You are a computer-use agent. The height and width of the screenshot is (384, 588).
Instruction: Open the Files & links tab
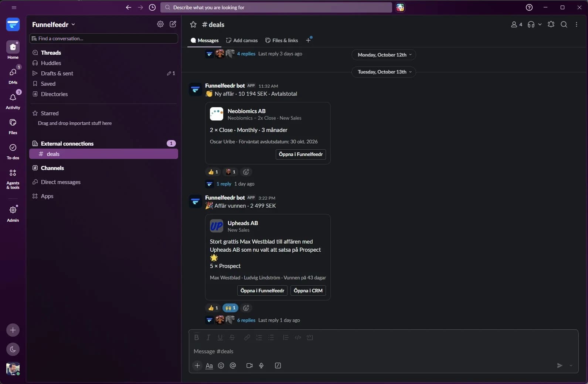pos(282,40)
